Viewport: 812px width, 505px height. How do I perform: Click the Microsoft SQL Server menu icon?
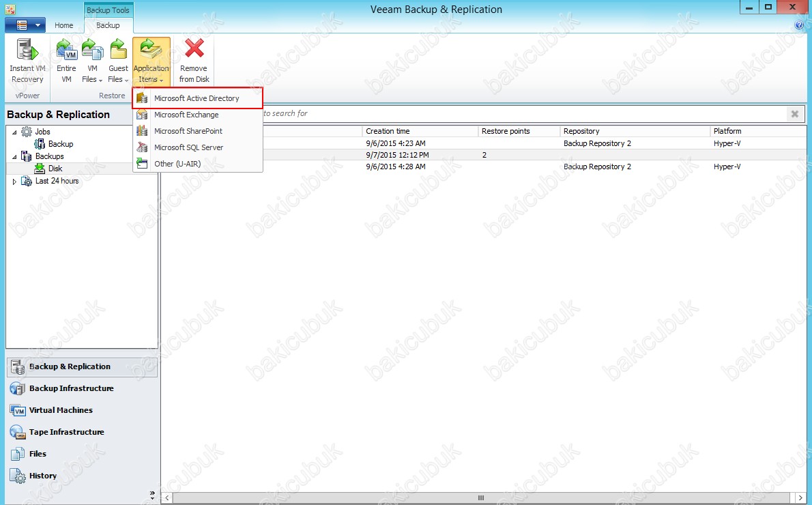pos(142,147)
